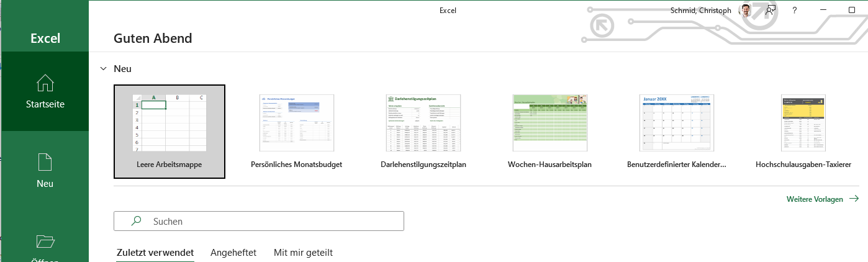Image resolution: width=868 pixels, height=262 pixels.
Task: Click the Wochen-Hausarbeitsplan label text
Action: coord(549,165)
